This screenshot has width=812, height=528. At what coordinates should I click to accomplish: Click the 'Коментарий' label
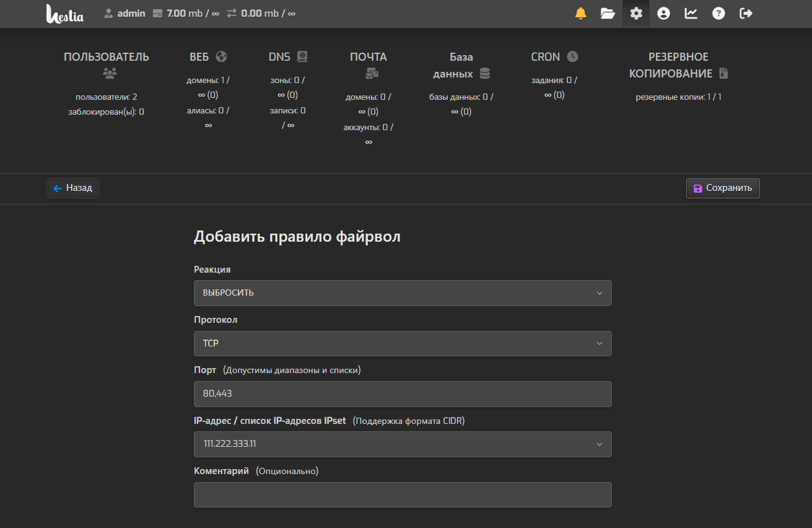pos(221,472)
